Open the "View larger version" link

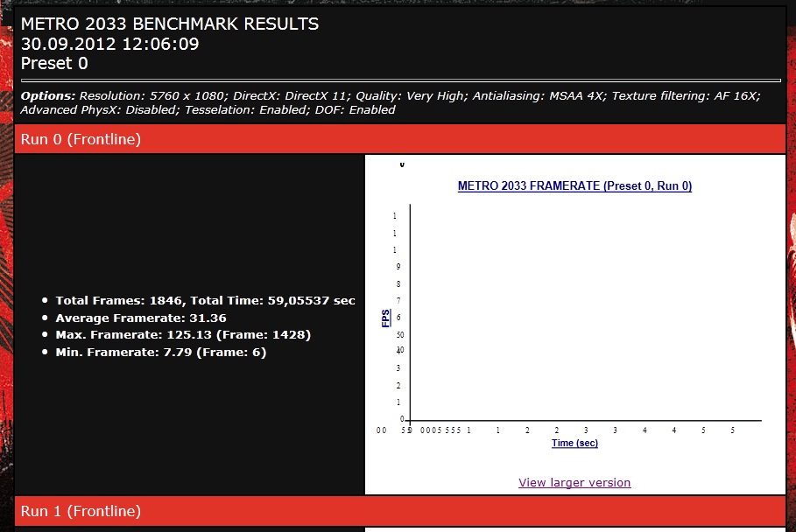coord(574,482)
